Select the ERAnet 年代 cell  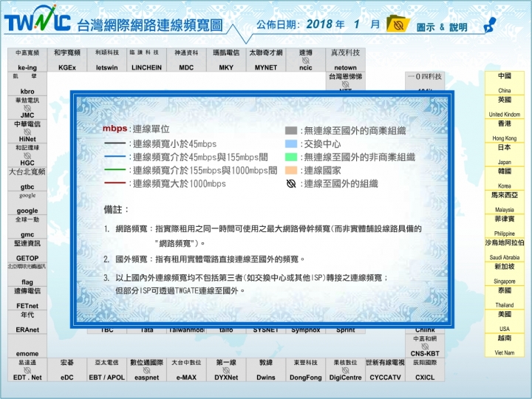tap(27, 322)
